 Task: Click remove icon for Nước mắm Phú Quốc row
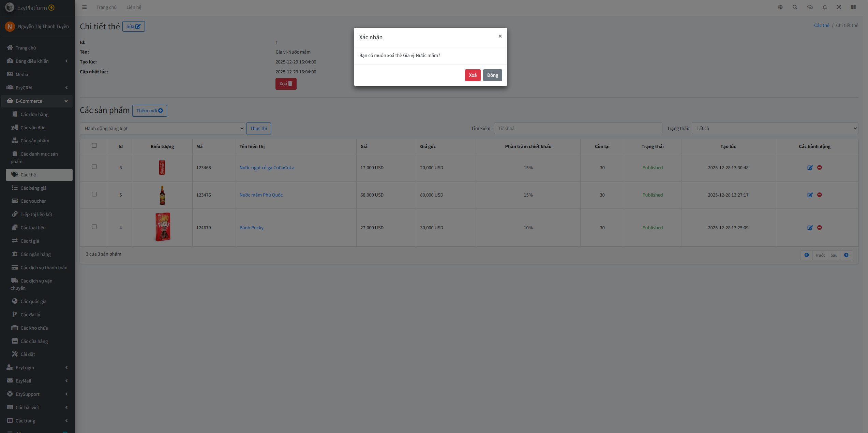[819, 195]
